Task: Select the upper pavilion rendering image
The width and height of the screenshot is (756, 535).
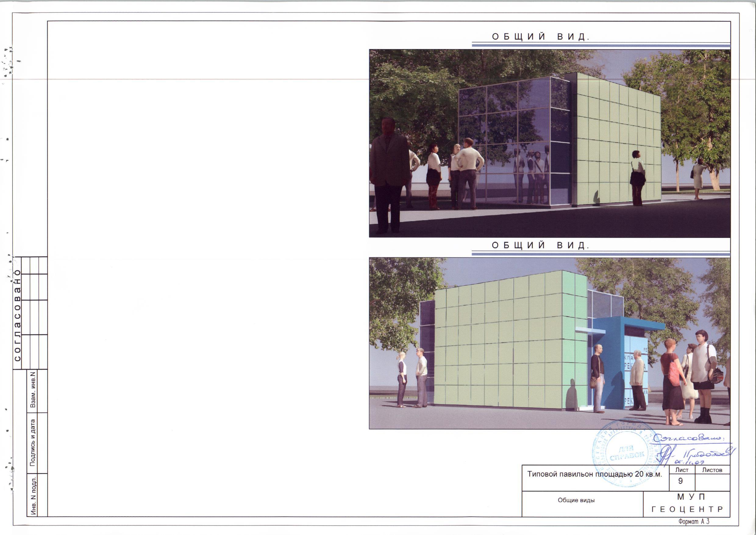Action: click(x=549, y=143)
